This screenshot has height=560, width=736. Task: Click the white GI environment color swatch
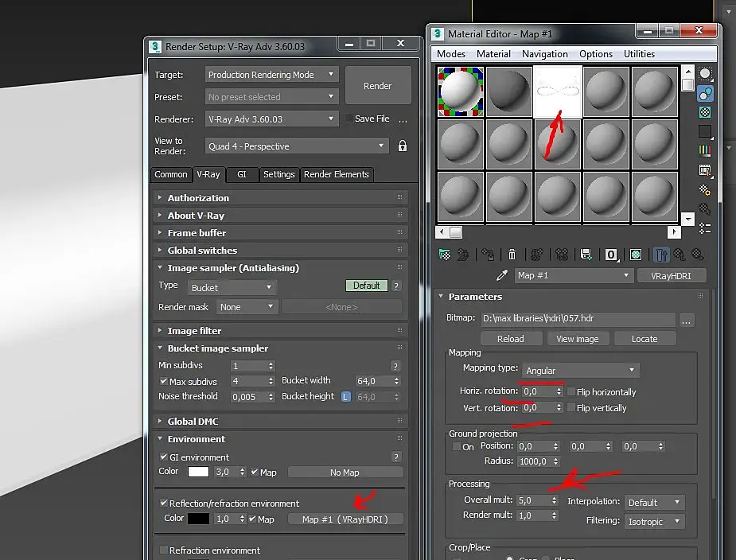199,472
